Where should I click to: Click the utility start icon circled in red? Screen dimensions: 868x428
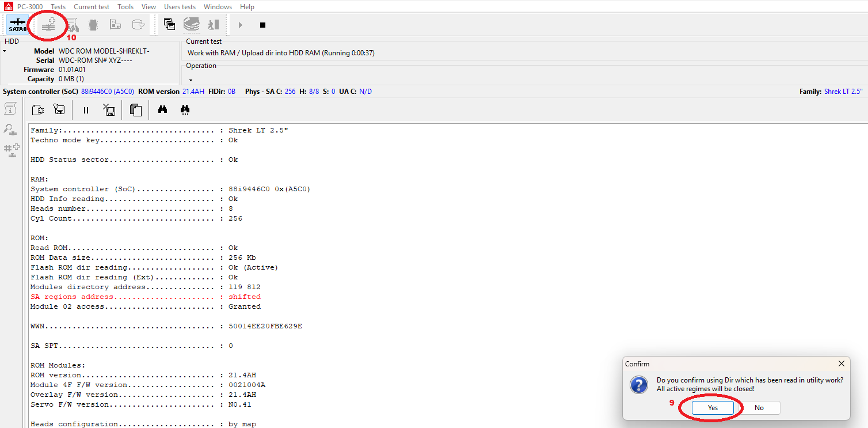tap(48, 25)
